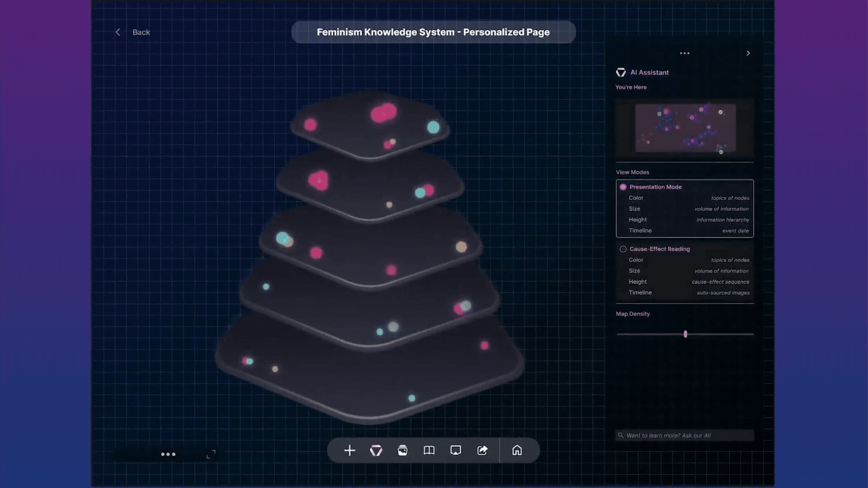
Task: Click the plus add icon in bottom toolbar
Action: 349,450
